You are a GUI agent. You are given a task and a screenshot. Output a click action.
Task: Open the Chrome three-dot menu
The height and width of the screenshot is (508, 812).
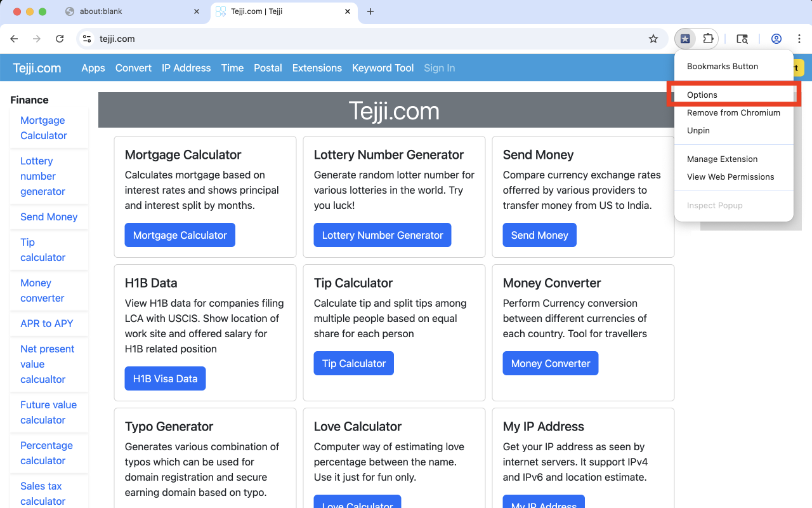(x=799, y=39)
